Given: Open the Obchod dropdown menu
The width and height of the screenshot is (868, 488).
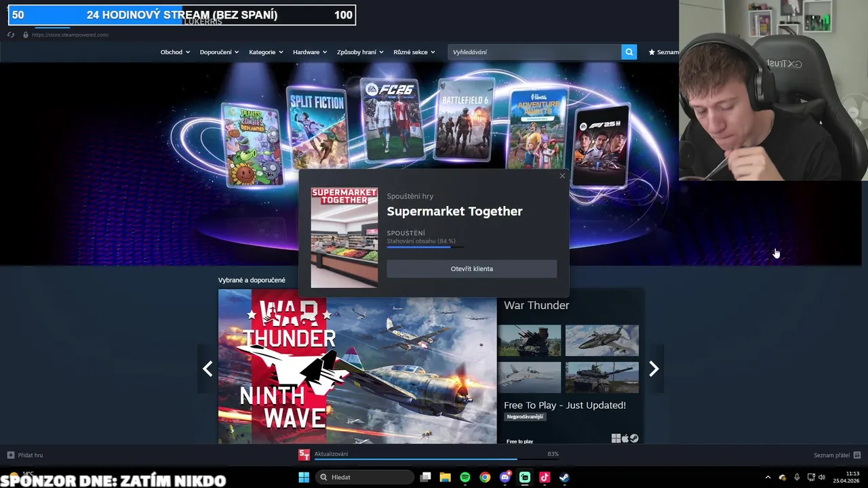Looking at the screenshot, I should pos(175,52).
